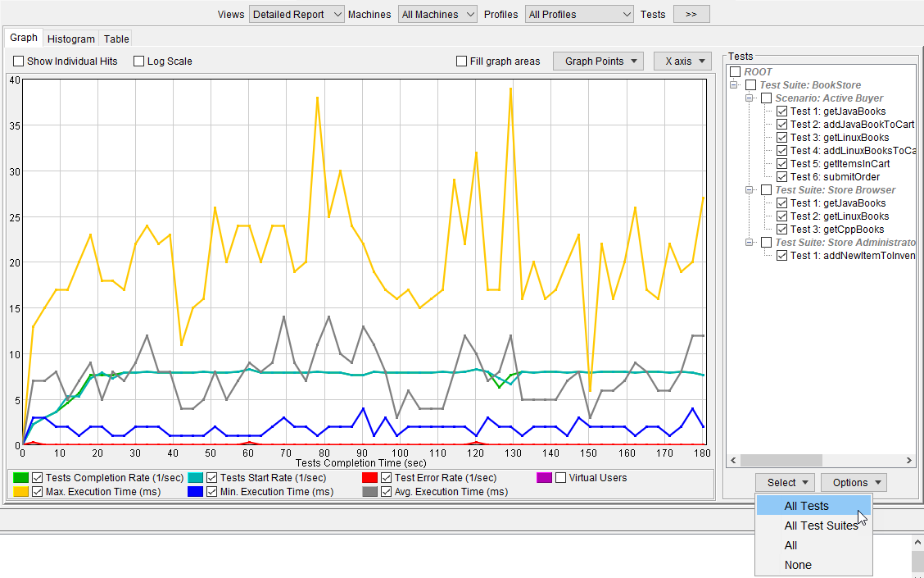The width and height of the screenshot is (924, 578).
Task: Uncheck Test 6: submitOrder checkbox
Action: [781, 177]
